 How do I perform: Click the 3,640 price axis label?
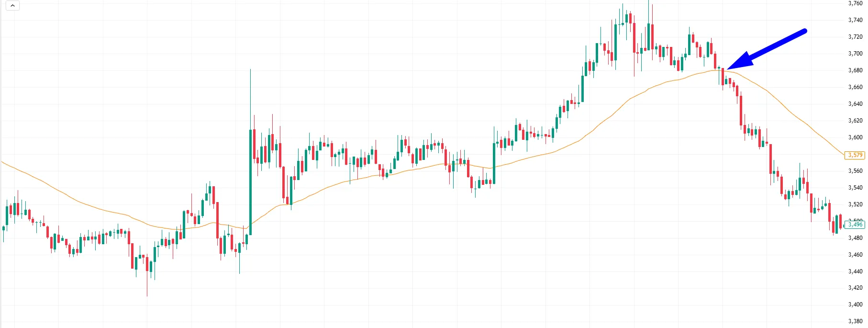pos(855,104)
